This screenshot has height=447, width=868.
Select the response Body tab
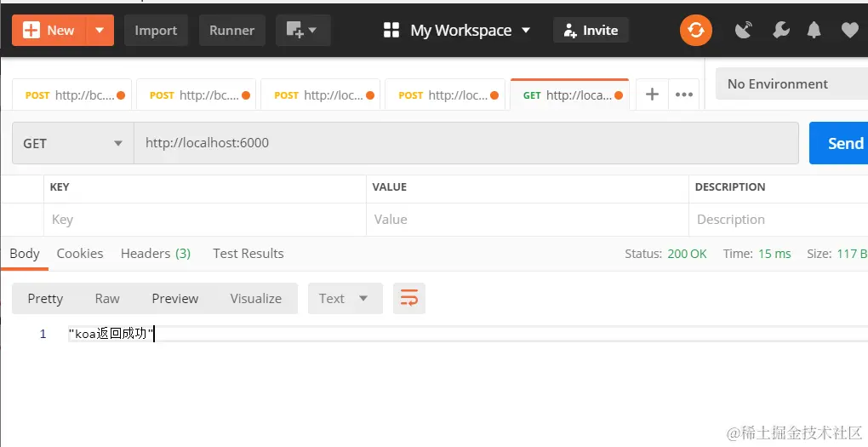tap(25, 254)
